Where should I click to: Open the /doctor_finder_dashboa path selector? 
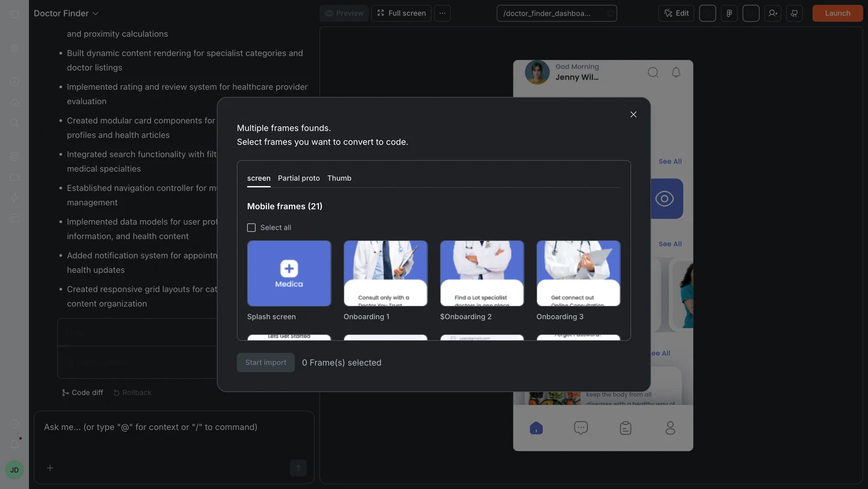pyautogui.click(x=556, y=13)
